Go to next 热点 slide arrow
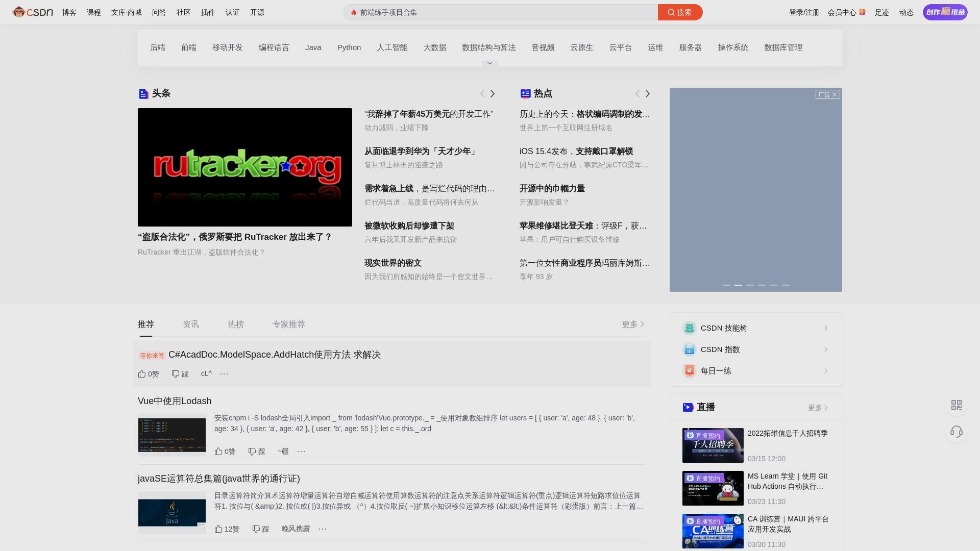980x551 pixels. tap(648, 93)
